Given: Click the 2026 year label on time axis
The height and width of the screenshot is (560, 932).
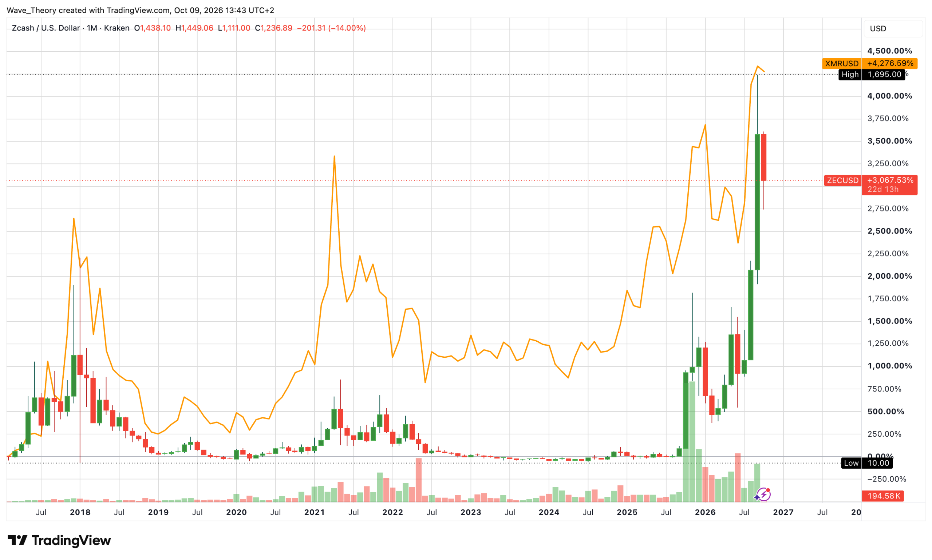Looking at the screenshot, I should click(705, 512).
